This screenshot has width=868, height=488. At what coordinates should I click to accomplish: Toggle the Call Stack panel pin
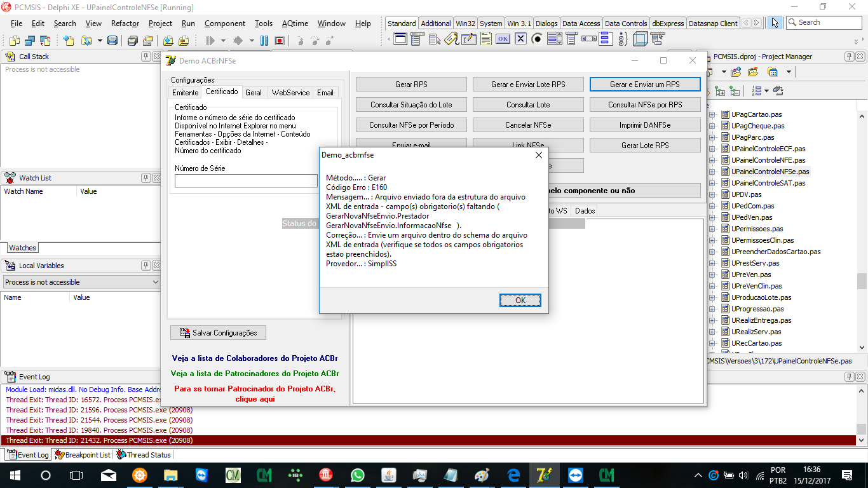click(x=146, y=57)
